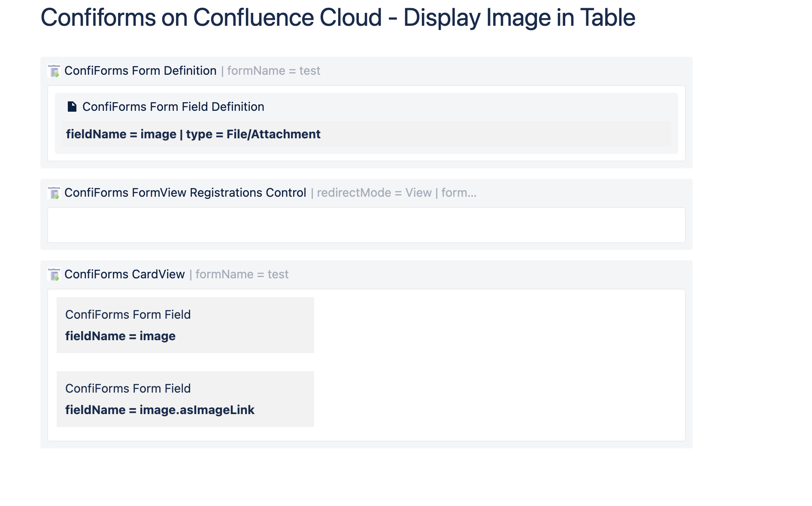This screenshot has width=812, height=506.
Task: Click the first ConfiForms Form Field block
Action: [x=185, y=325]
